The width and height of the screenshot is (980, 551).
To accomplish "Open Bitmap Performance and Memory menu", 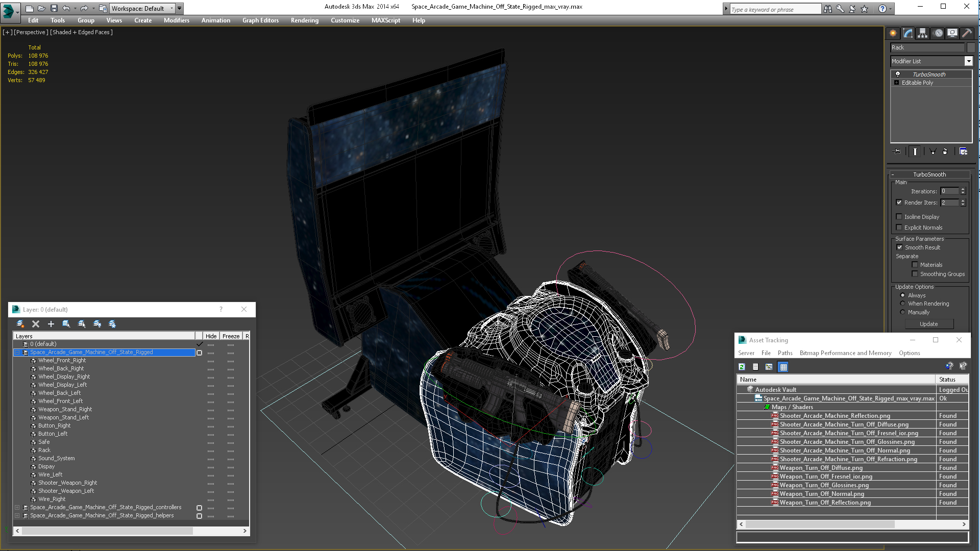I will coord(845,353).
